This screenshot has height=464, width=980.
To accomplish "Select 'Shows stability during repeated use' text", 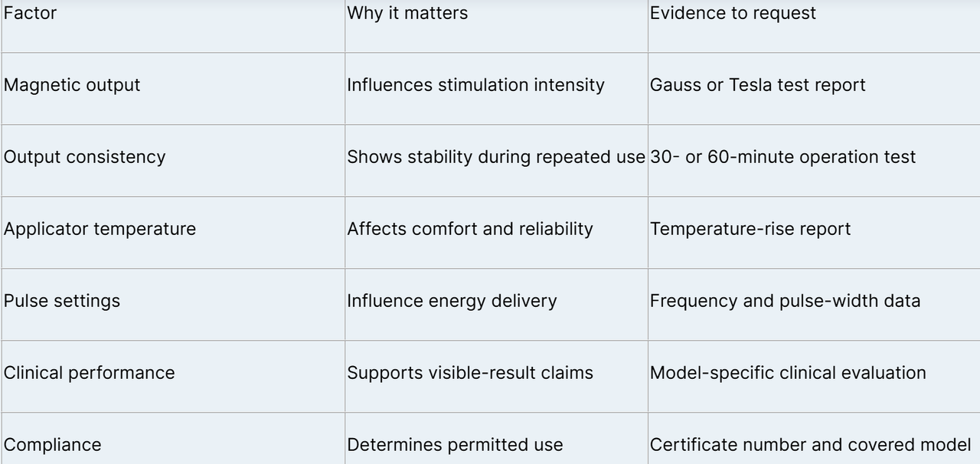I will click(496, 157).
